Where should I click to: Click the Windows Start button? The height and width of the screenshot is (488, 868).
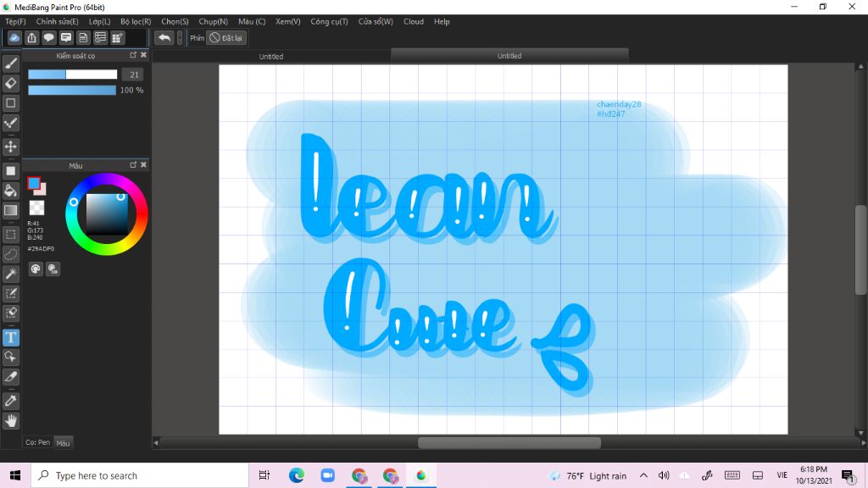click(15, 475)
